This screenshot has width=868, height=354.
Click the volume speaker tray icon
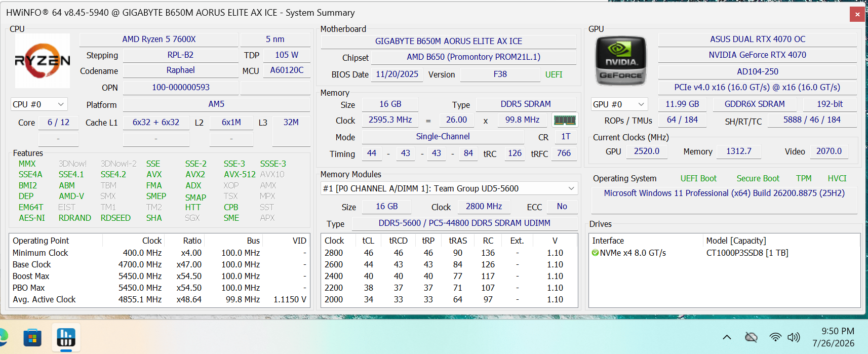tap(794, 337)
